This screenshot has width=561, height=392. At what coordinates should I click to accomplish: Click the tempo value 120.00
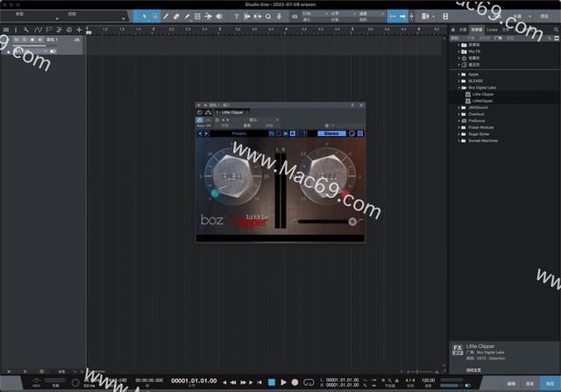[427, 381]
